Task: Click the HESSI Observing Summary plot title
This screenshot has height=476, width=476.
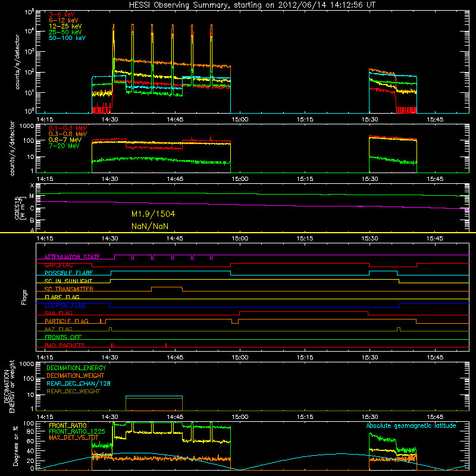Action: (x=252, y=5)
